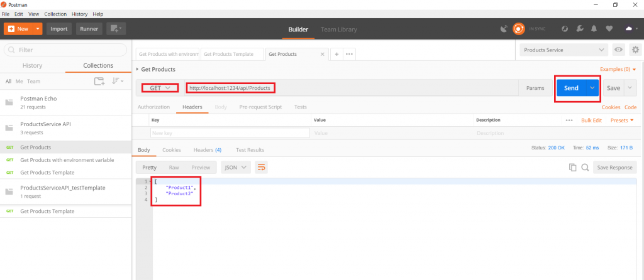The image size is (644, 280).
Task: Click the Save Response button
Action: pyautogui.click(x=615, y=167)
